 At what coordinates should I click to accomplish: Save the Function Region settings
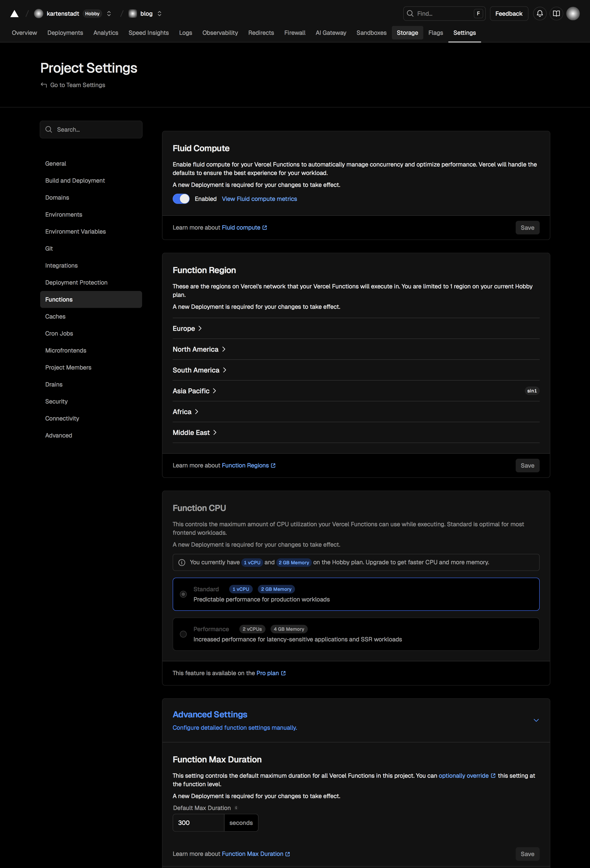[527, 466]
